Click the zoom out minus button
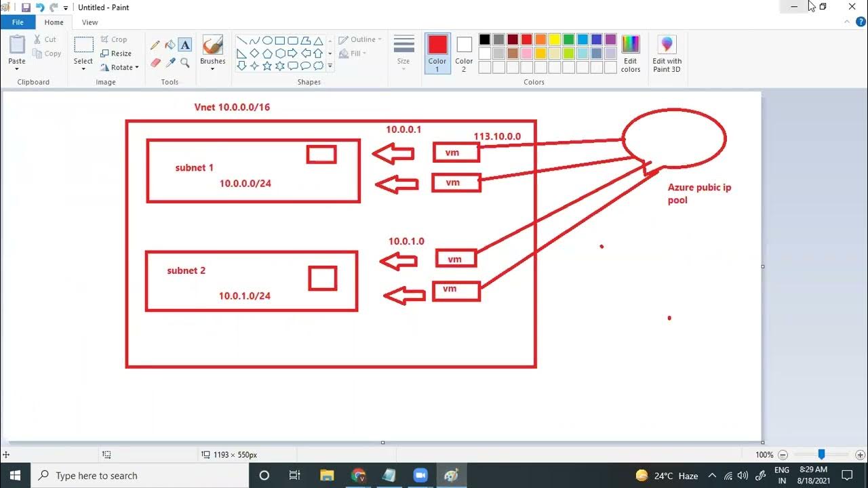 (783, 455)
